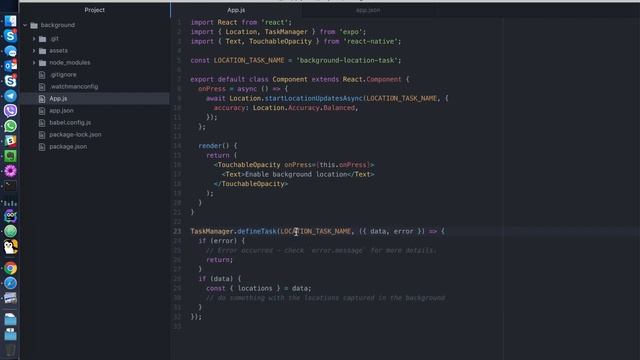Open babel.config.js in the tree
The height and width of the screenshot is (360, 640).
click(70, 122)
